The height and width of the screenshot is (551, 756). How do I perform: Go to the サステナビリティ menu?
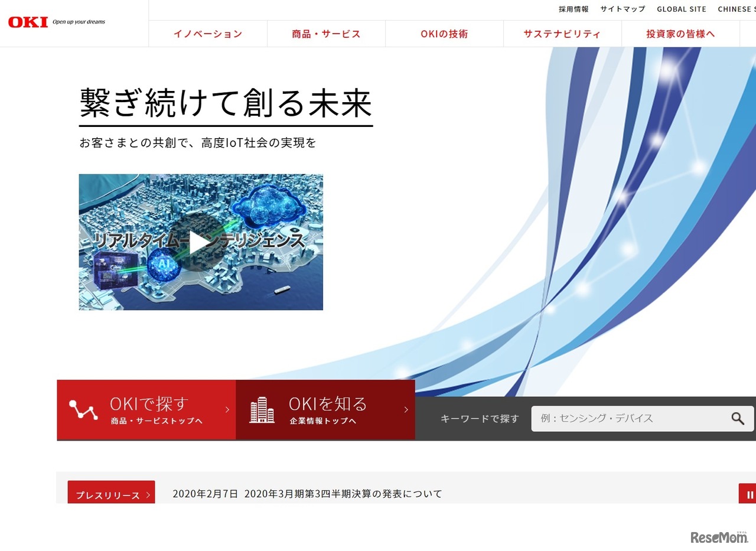coord(562,34)
